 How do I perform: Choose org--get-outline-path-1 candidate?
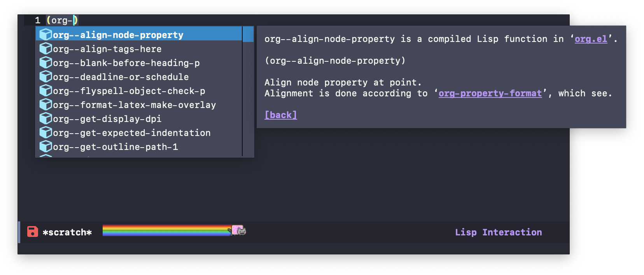tap(115, 147)
